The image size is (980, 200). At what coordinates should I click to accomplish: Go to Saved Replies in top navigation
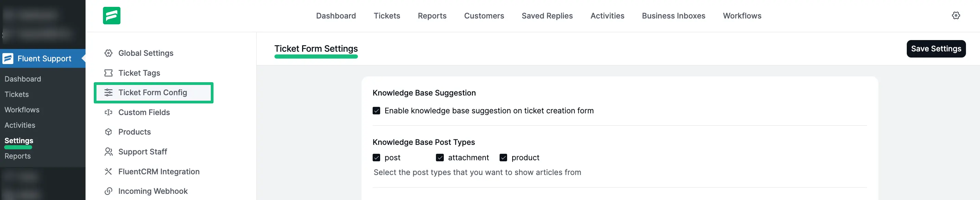[547, 16]
